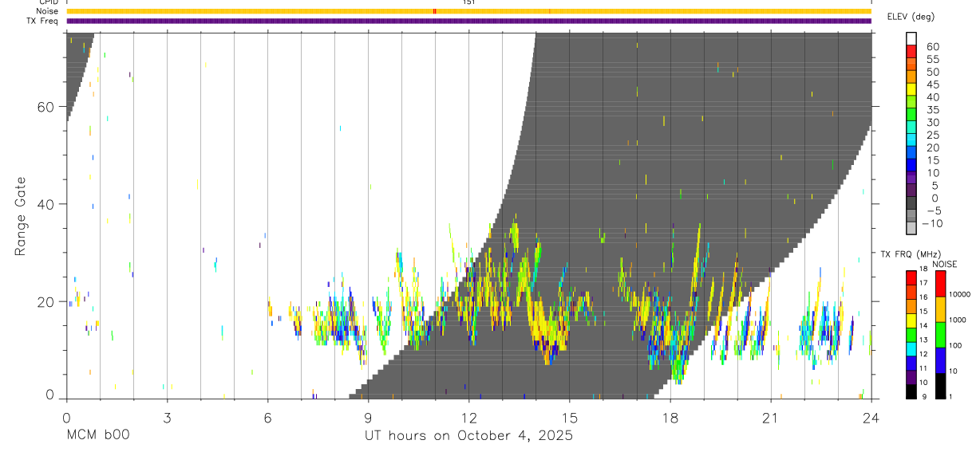The image size is (980, 452).
Task: Click the 6 UT hour tick label
Action: coord(267,419)
